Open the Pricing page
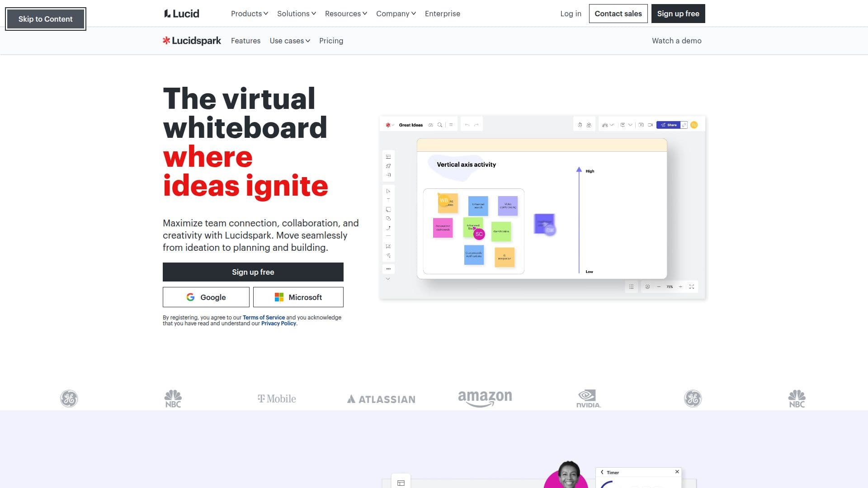Viewport: 868px width, 488px height. pos(331,41)
